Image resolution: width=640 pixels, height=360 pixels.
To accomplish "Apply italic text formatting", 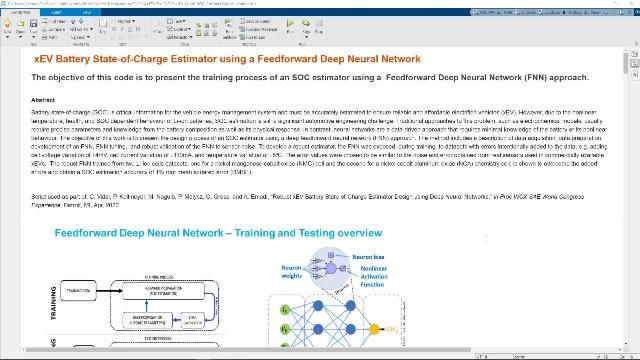I will pos(122,29).
